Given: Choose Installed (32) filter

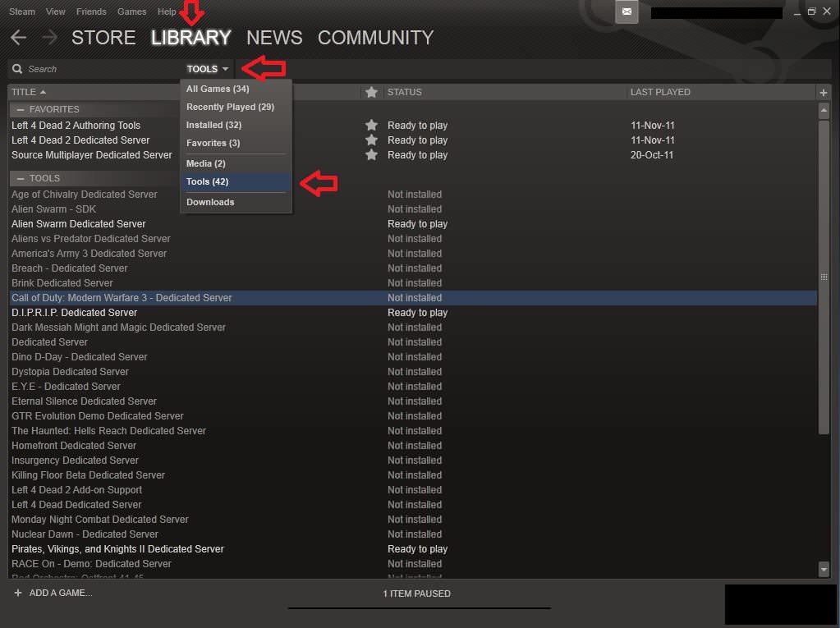Looking at the screenshot, I should 236,126.
